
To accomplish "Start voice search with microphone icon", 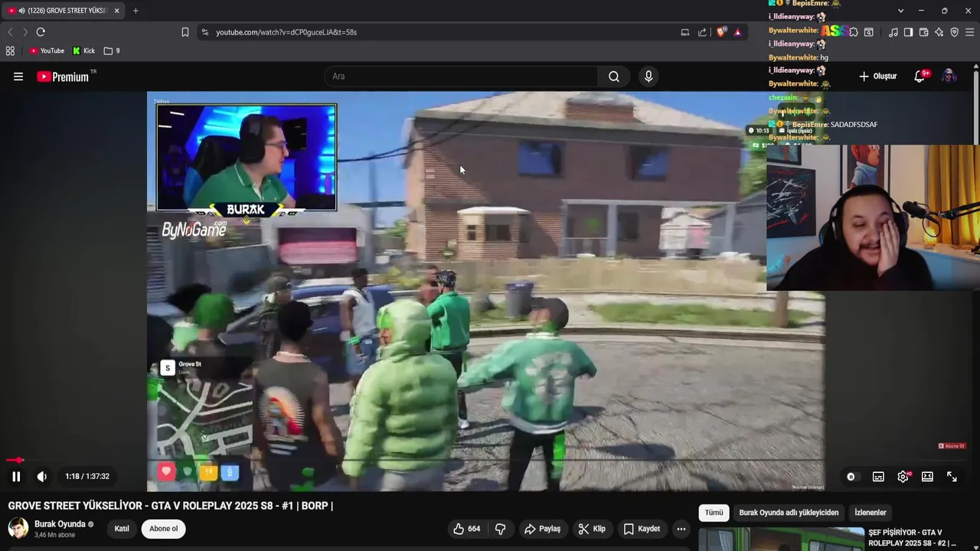I will [648, 77].
